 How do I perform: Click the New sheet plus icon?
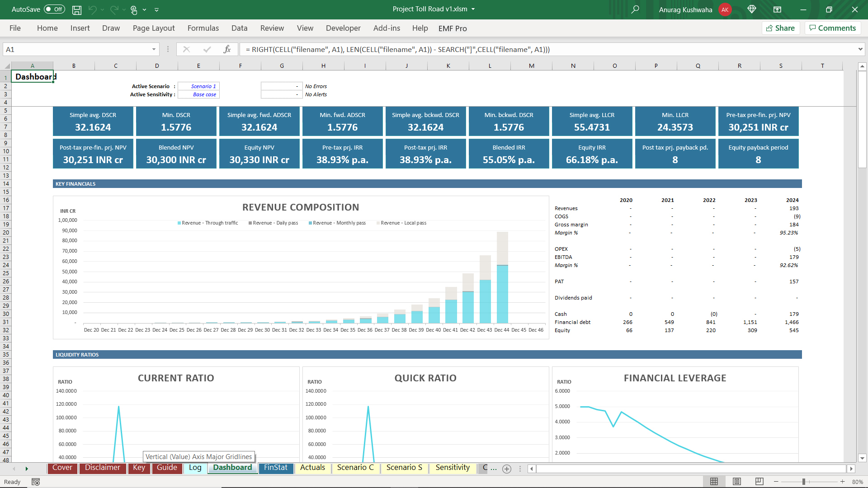[x=507, y=469]
